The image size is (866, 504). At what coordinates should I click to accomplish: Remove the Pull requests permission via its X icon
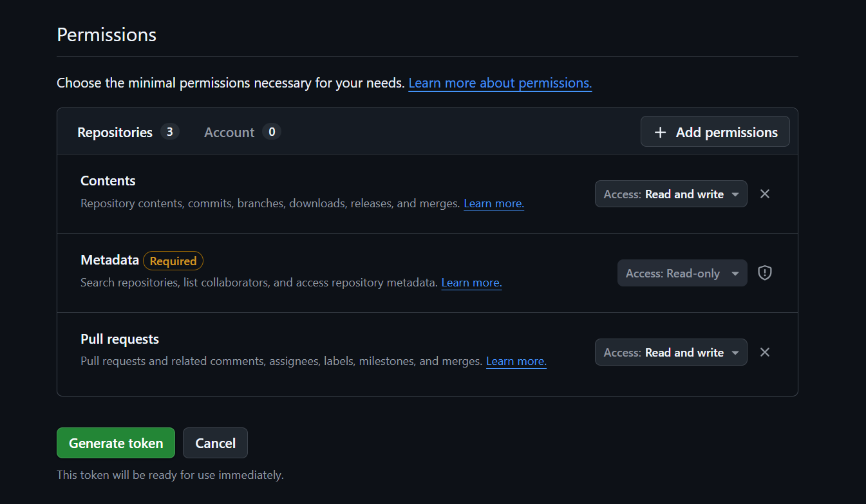[765, 352]
